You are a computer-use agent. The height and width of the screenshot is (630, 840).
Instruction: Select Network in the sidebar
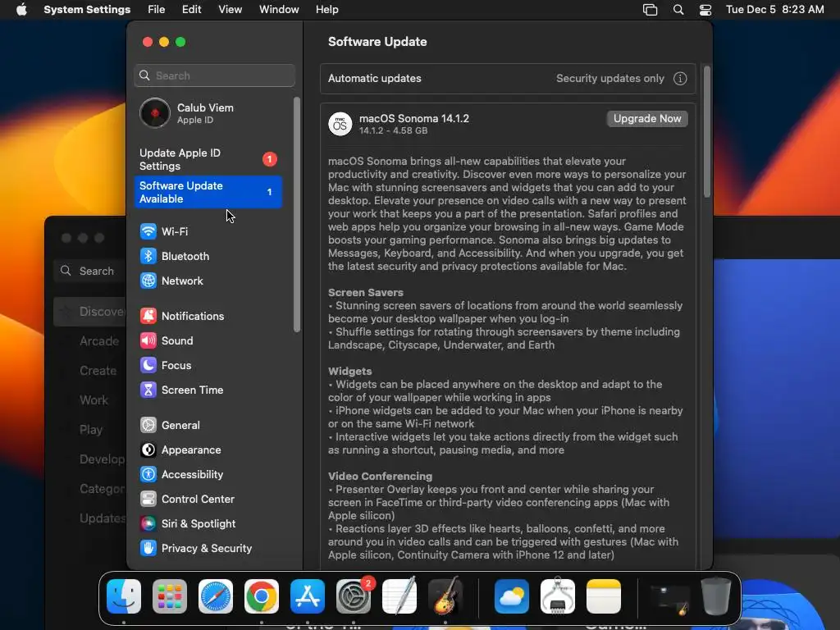pos(208,281)
